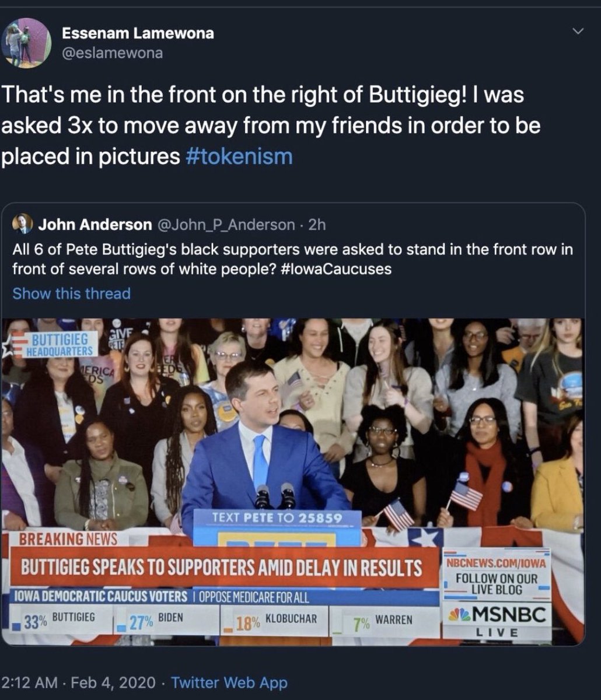This screenshot has width=601, height=700.
Task: Open the MSNBC broadcast image
Action: point(292,482)
